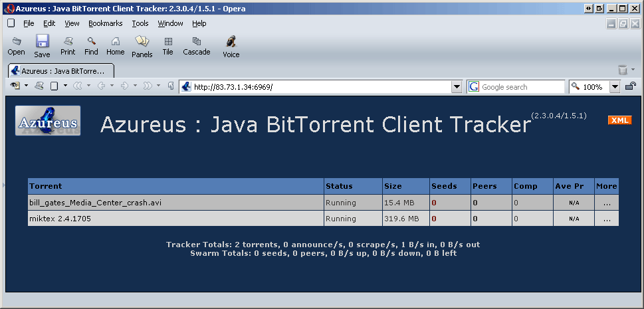Click the Seeds column header
The width and height of the screenshot is (644, 309).
450,186
